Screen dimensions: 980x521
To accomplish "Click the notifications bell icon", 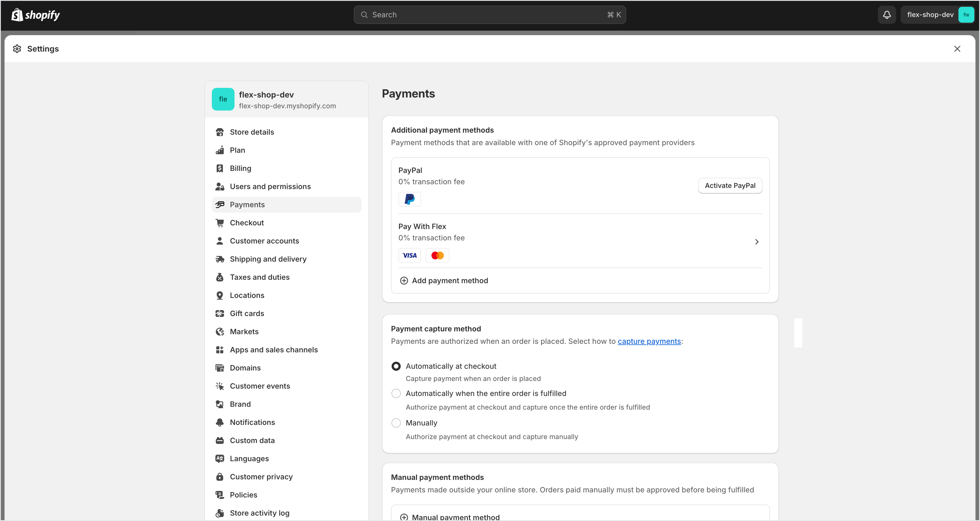I will pyautogui.click(x=886, y=15).
